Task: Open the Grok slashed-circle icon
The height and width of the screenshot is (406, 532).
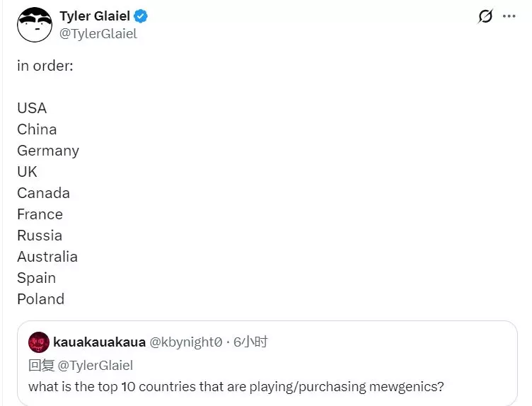Action: point(485,16)
